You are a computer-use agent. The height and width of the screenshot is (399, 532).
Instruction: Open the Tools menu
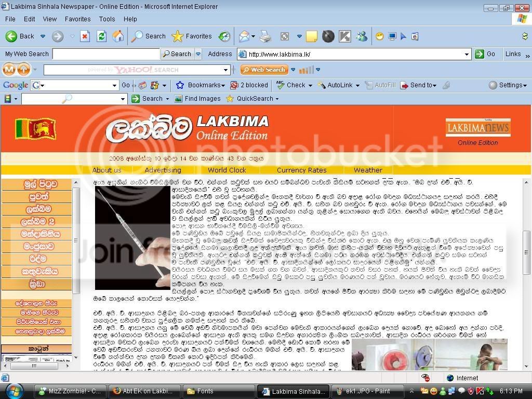click(x=107, y=19)
